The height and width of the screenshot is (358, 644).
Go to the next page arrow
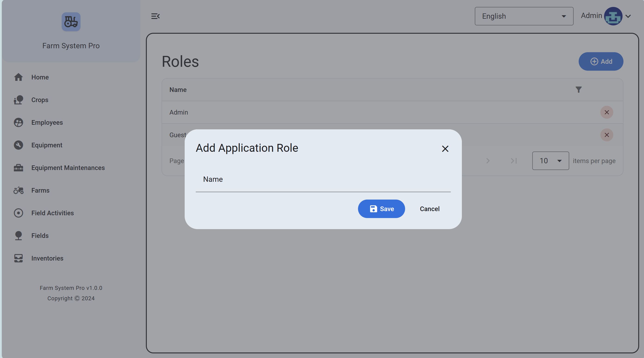488,161
